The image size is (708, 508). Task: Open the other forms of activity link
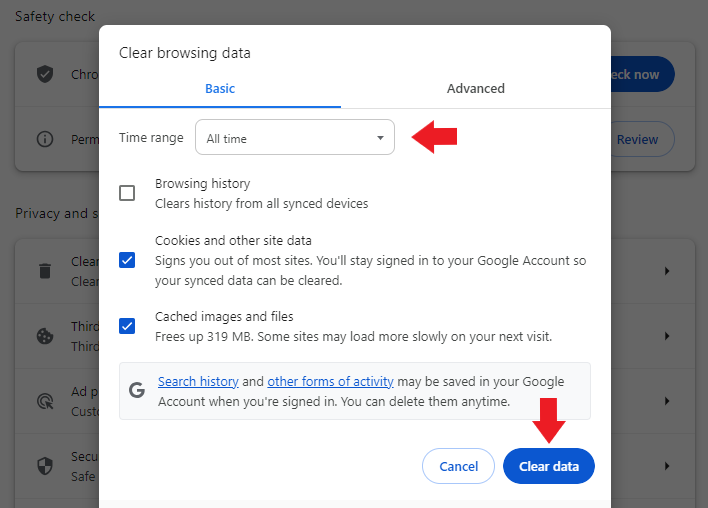pos(331,382)
